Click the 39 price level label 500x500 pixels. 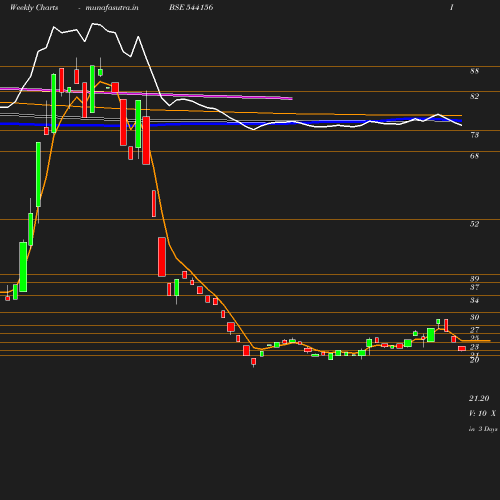[474, 279]
